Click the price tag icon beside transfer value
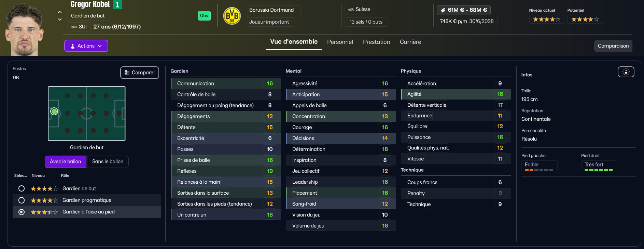Viewport: 644px width, 249px height. pyautogui.click(x=443, y=10)
